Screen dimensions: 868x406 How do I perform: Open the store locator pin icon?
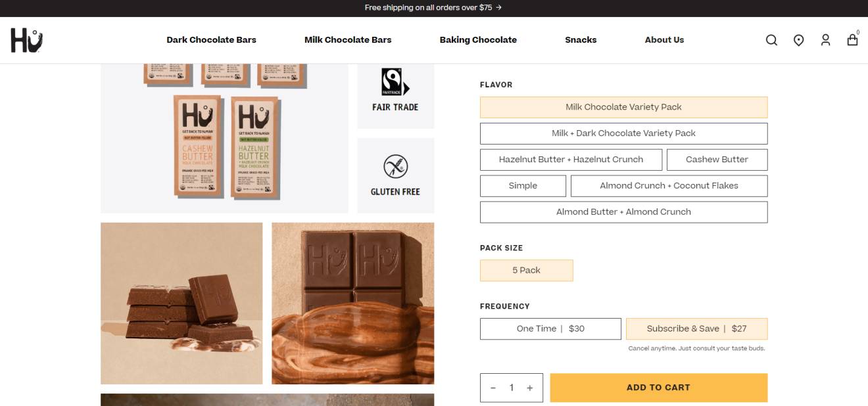798,40
